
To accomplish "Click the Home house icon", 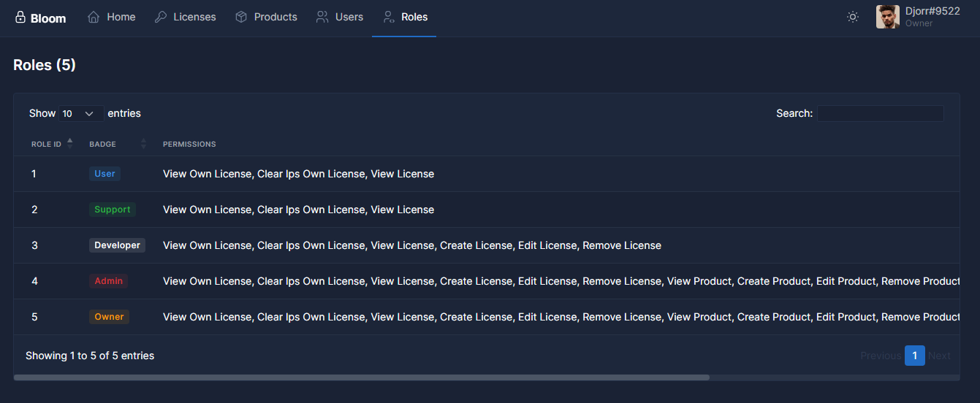I will click(94, 17).
